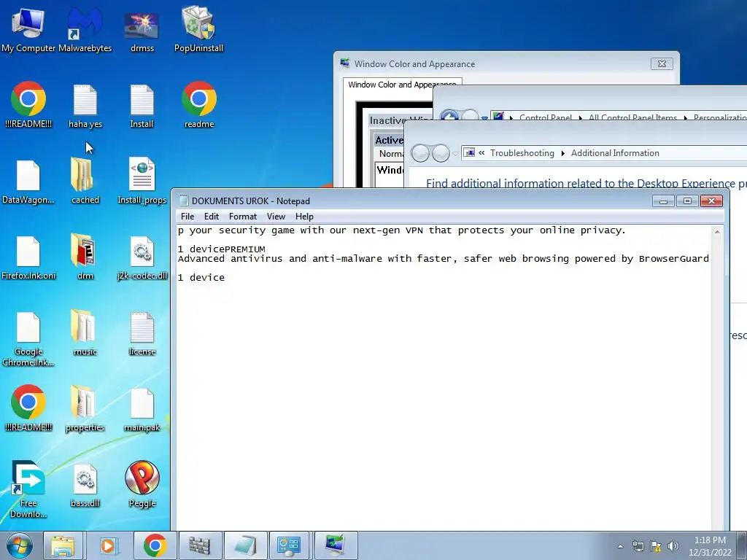Screen dimensions: 747x560
Task: Open the lowercase readme Chrome icon
Action: point(198,106)
